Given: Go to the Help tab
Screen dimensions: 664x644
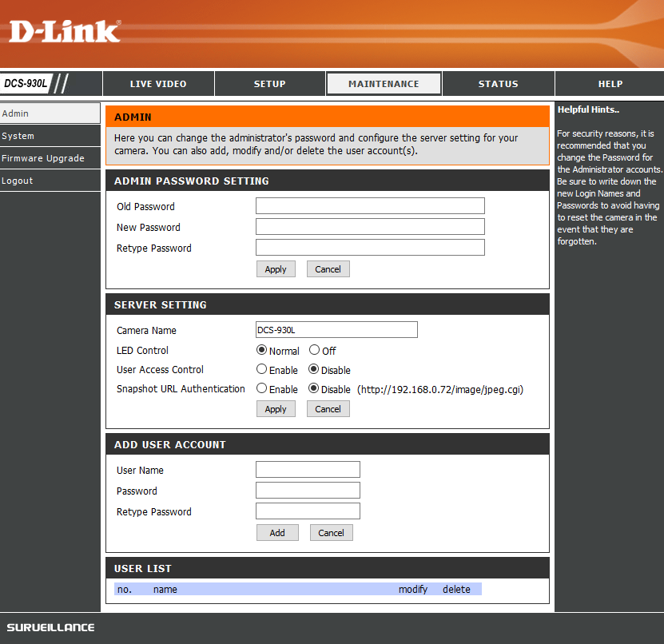Looking at the screenshot, I should pyautogui.click(x=610, y=84).
